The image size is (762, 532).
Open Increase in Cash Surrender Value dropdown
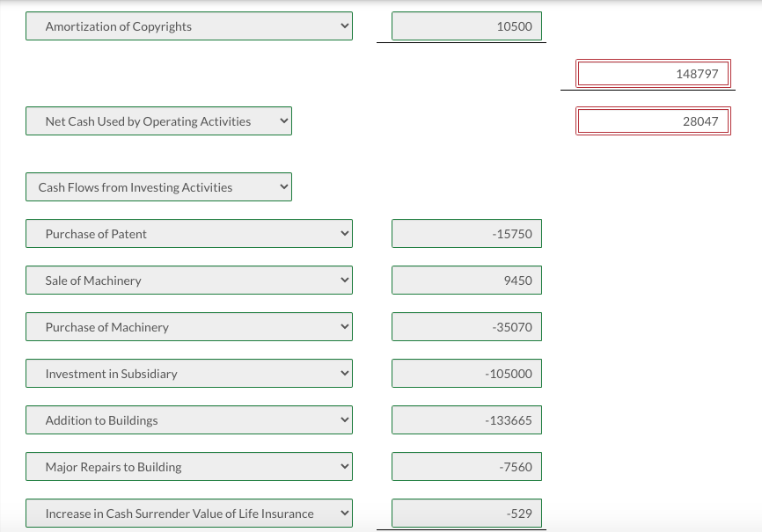point(189,514)
